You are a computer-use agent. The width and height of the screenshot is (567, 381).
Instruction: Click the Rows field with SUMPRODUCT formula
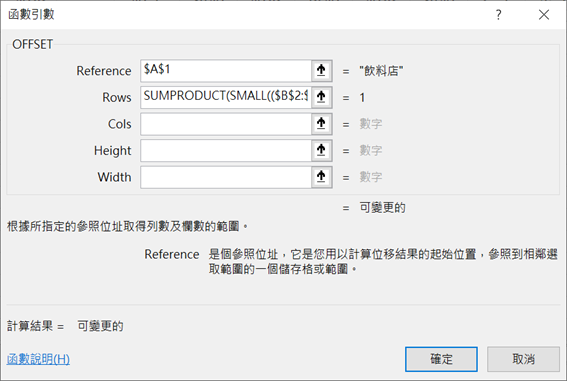pyautogui.click(x=226, y=97)
